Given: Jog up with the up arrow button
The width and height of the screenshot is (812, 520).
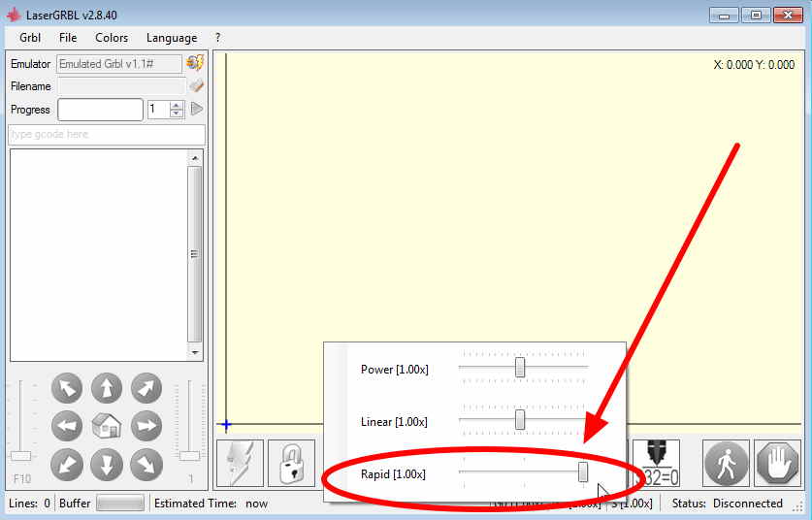Looking at the screenshot, I should click(x=106, y=388).
